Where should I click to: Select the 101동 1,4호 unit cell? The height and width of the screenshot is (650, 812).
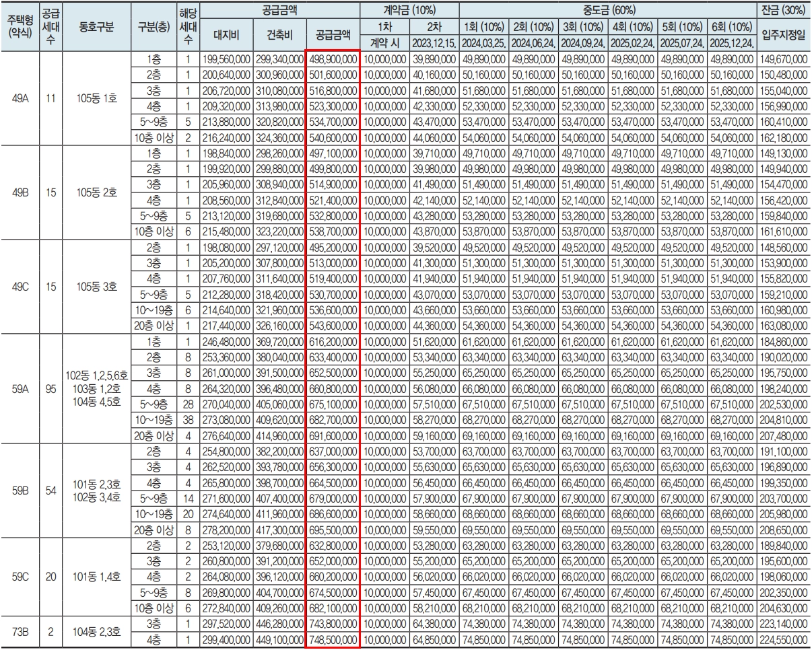point(98,576)
